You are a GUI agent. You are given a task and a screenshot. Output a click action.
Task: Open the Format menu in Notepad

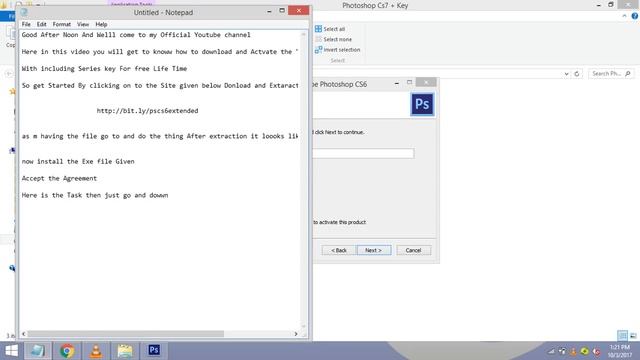[x=62, y=24]
